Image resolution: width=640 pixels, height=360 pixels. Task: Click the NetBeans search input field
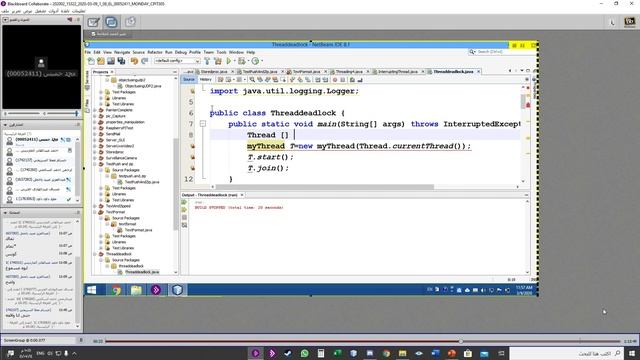501,52
